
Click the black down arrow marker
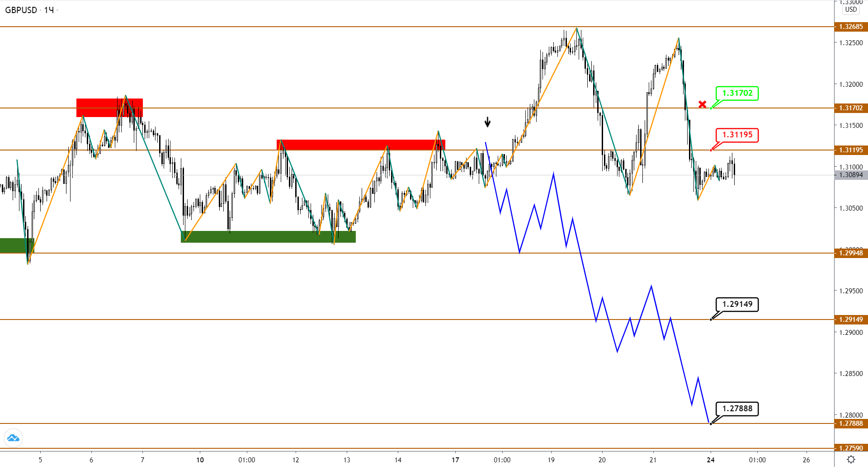[487, 122]
